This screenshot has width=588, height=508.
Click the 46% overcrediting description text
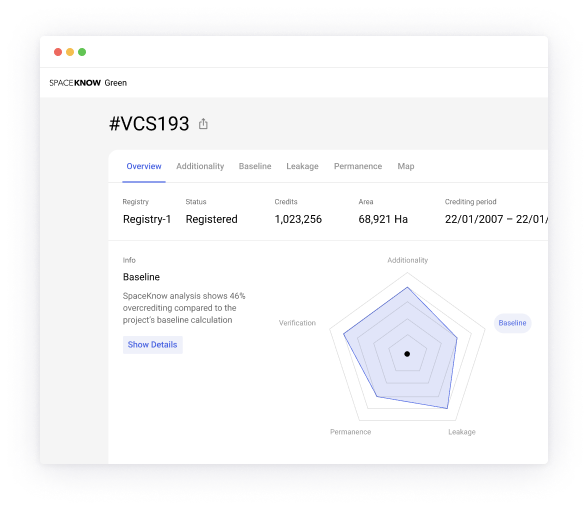pos(184,308)
